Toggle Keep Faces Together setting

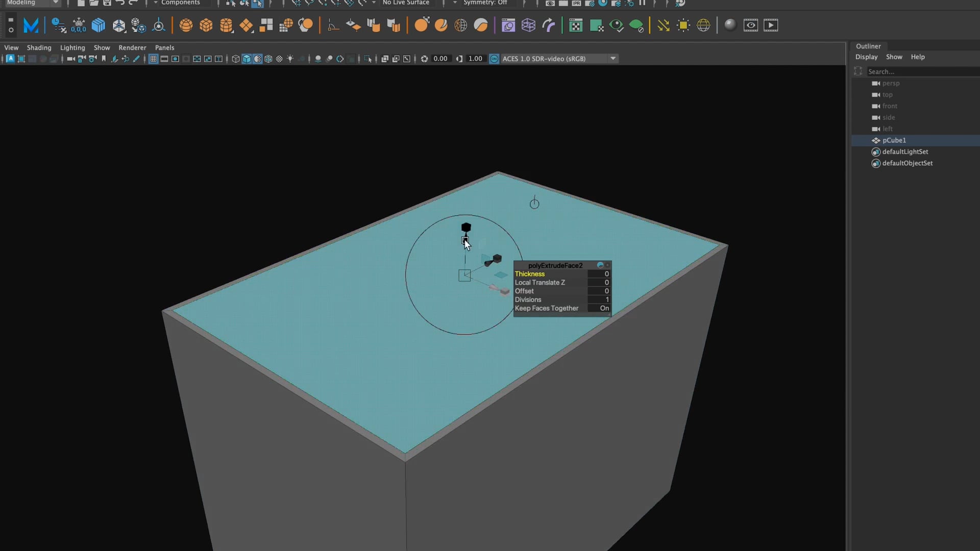562,308
